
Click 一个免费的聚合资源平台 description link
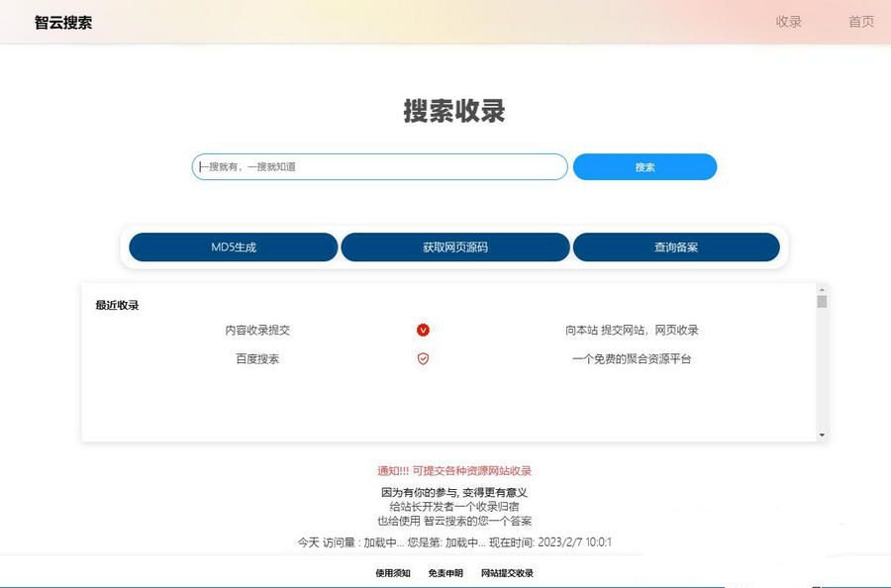pyautogui.click(x=631, y=359)
